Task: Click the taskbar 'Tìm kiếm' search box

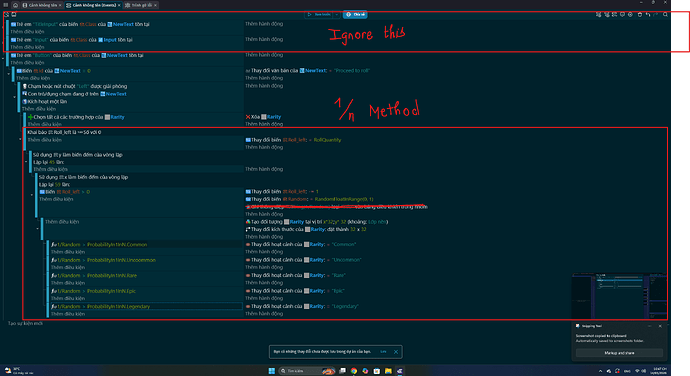Action: click(x=307, y=371)
